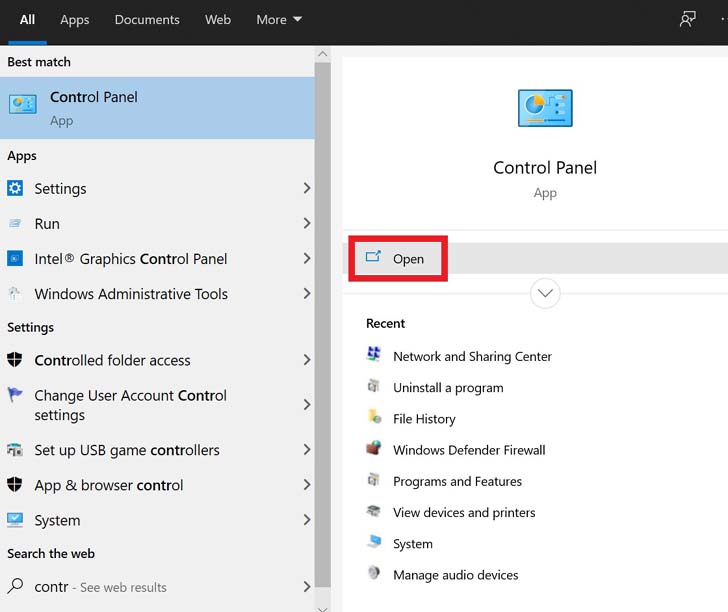Image resolution: width=728 pixels, height=612 pixels.
Task: Open the More filter dropdown
Action: [279, 20]
